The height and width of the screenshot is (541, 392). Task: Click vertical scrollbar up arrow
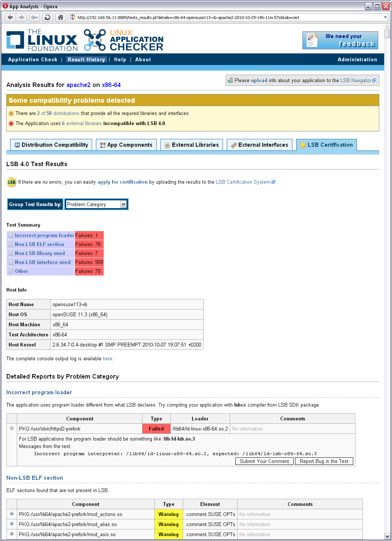388,27
